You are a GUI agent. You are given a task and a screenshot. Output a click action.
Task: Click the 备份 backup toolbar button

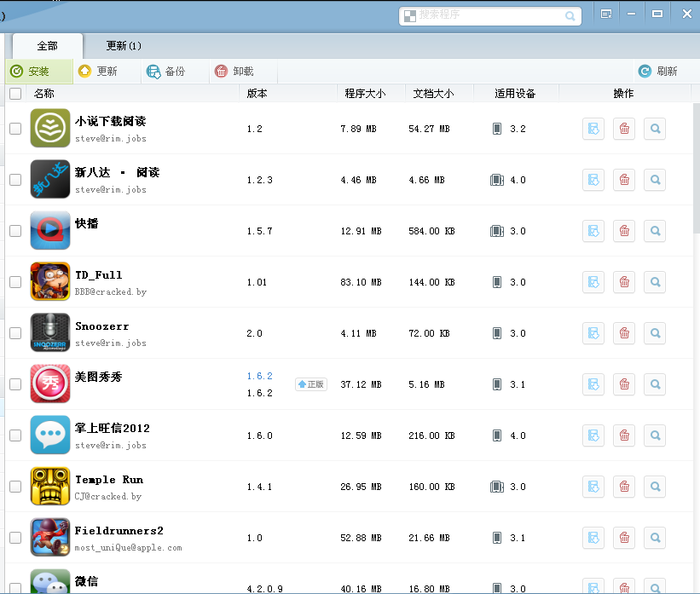point(166,72)
